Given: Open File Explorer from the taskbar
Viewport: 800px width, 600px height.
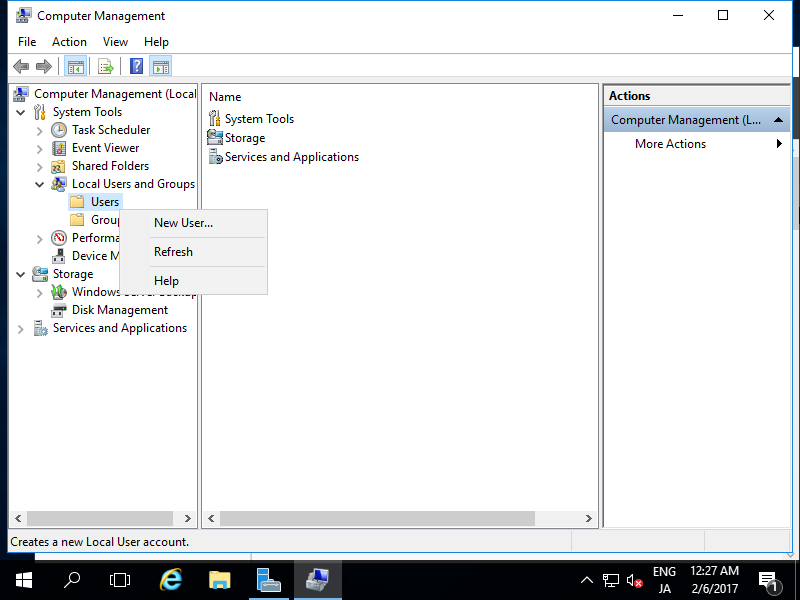Looking at the screenshot, I should click(220, 580).
